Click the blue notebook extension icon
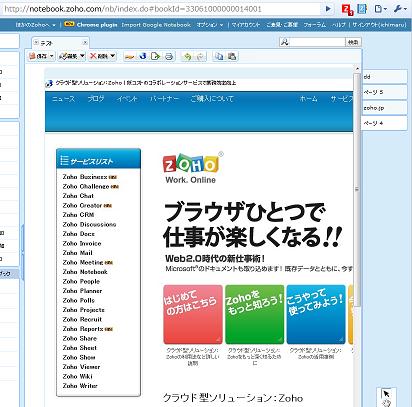Image resolution: width=412 pixels, height=407 pixels. [x=362, y=9]
